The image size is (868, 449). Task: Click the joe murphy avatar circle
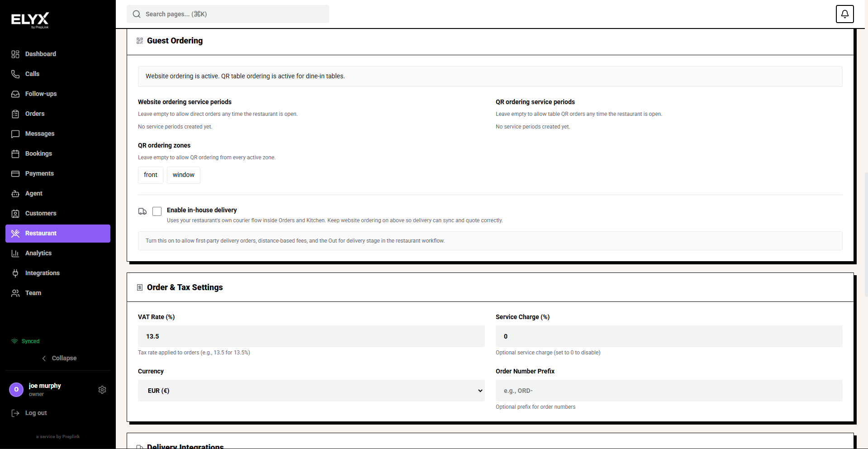tap(16, 390)
